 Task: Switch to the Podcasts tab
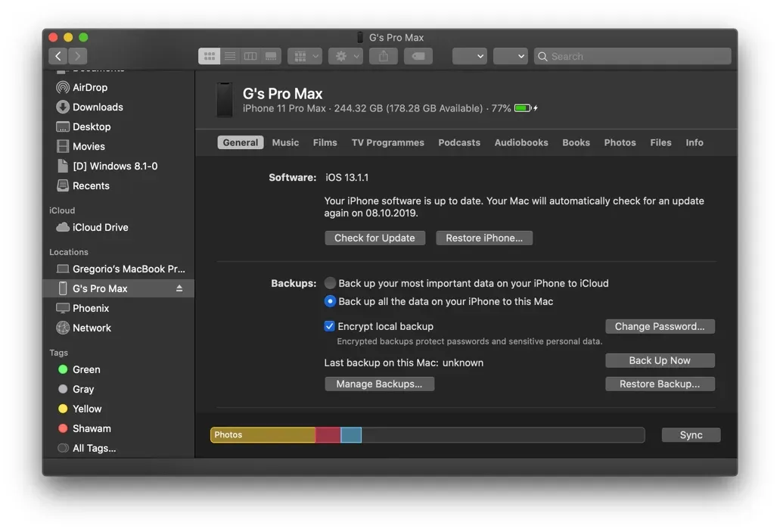point(459,142)
